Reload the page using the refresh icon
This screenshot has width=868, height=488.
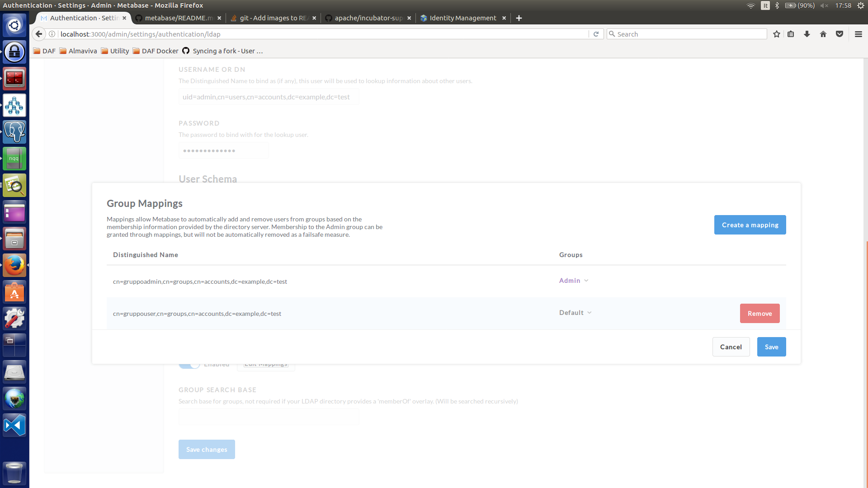[x=596, y=34]
